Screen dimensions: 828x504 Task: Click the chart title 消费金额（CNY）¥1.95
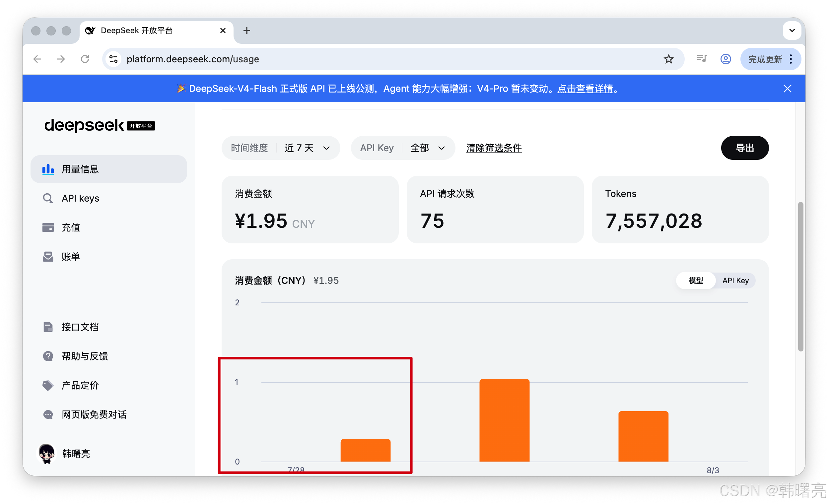(x=287, y=281)
